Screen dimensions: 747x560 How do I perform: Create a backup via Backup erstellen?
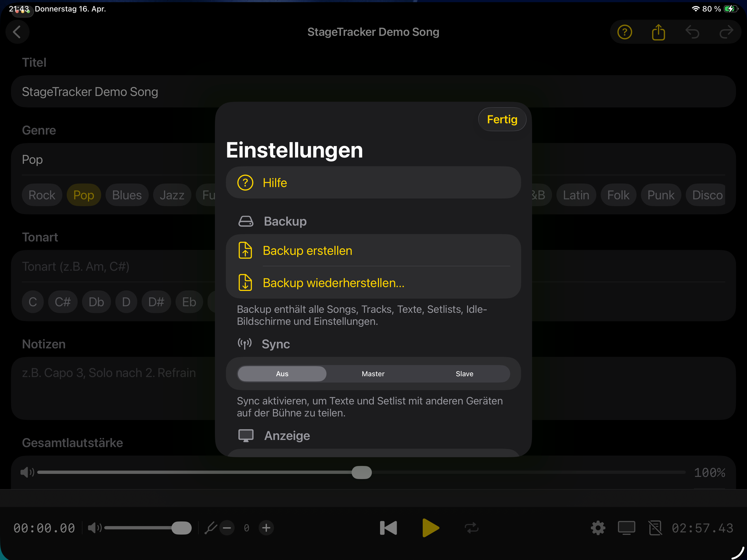coord(373,250)
